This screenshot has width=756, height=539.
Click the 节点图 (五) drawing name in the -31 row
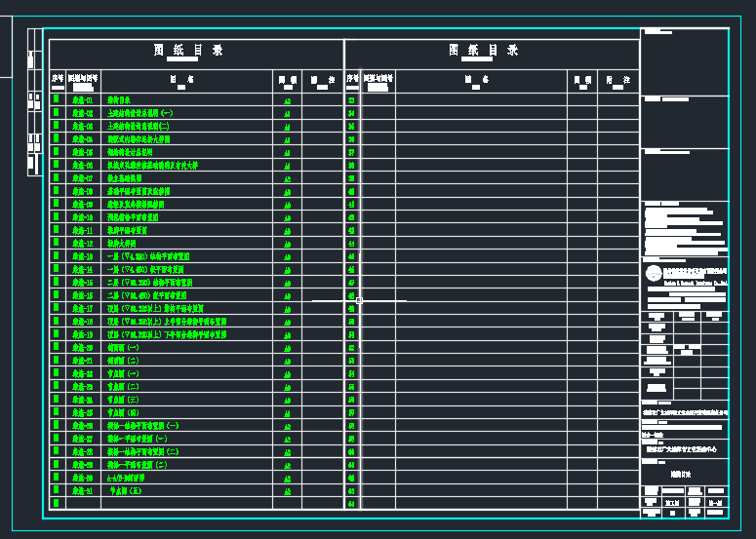point(126,491)
